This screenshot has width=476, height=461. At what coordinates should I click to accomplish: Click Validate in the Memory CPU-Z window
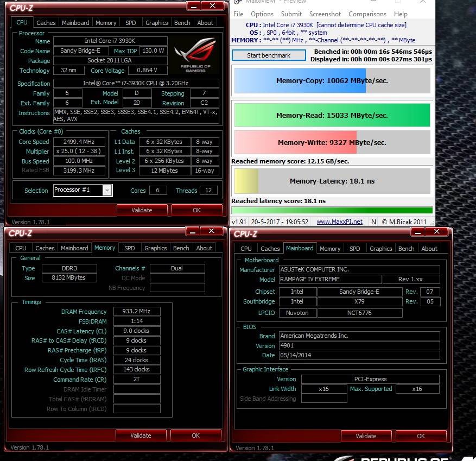[141, 435]
